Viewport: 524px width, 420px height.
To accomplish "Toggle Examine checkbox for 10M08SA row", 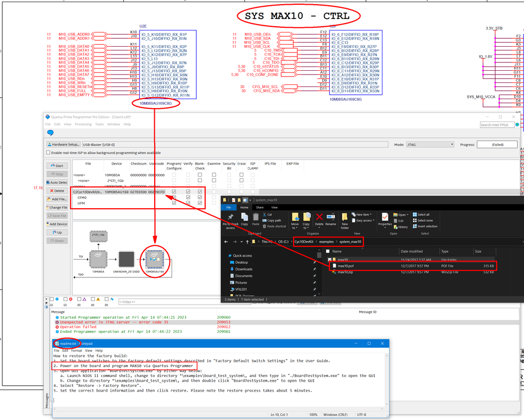I will coord(214,175).
